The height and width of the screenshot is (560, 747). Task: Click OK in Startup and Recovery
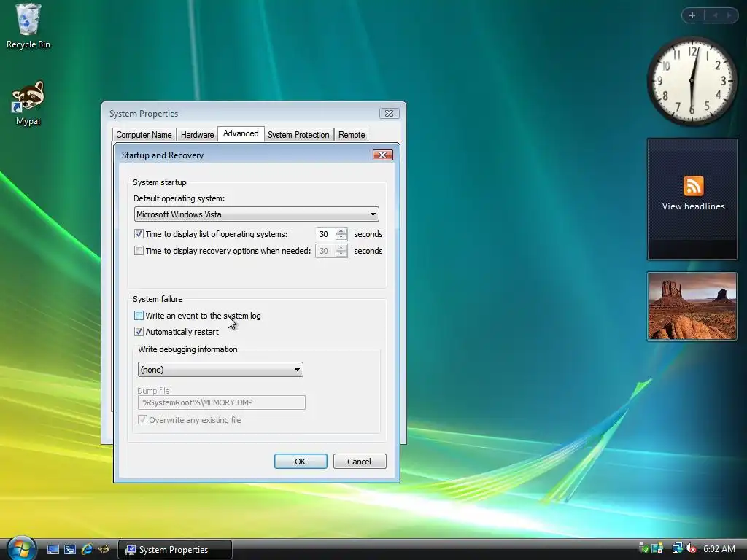pos(301,462)
